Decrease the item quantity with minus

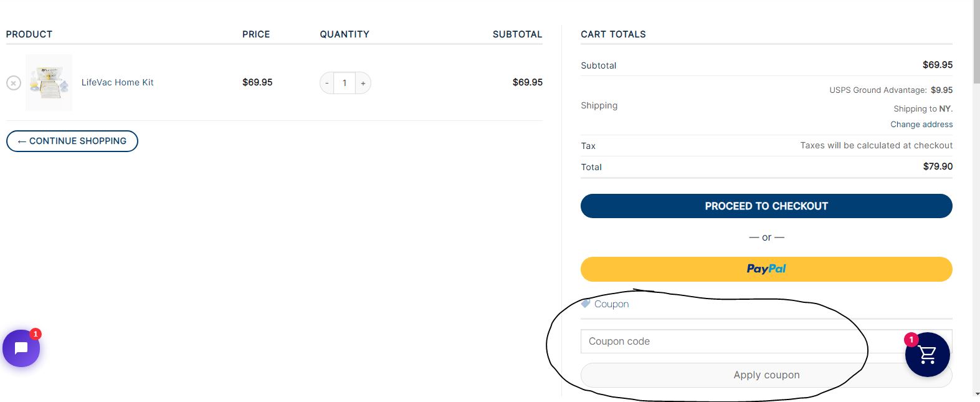[326, 82]
